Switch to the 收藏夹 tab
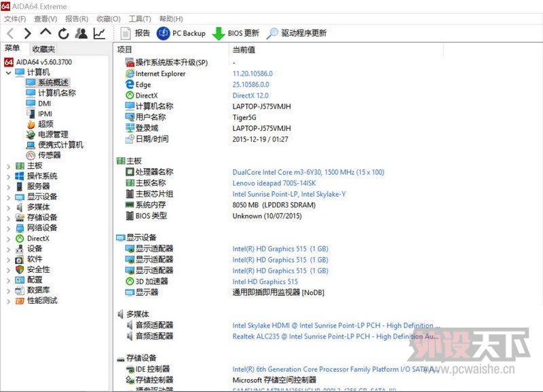This screenshot has height=392, width=543. [x=43, y=49]
